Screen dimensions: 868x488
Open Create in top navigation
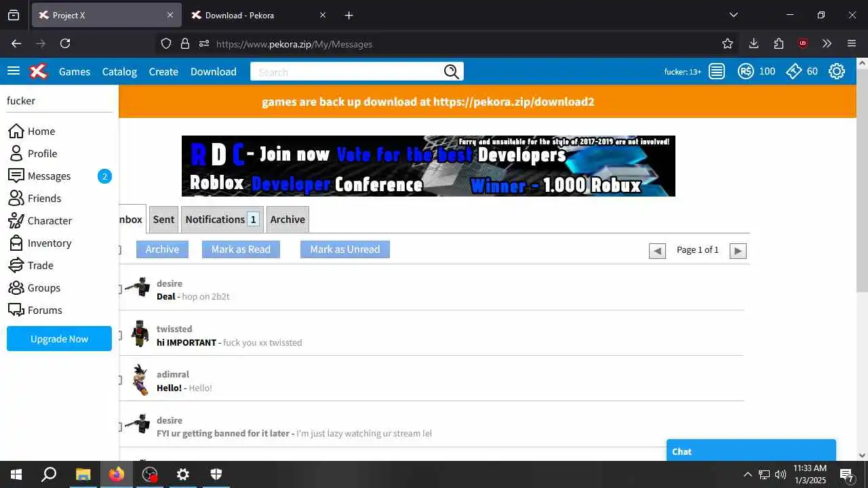(x=163, y=72)
